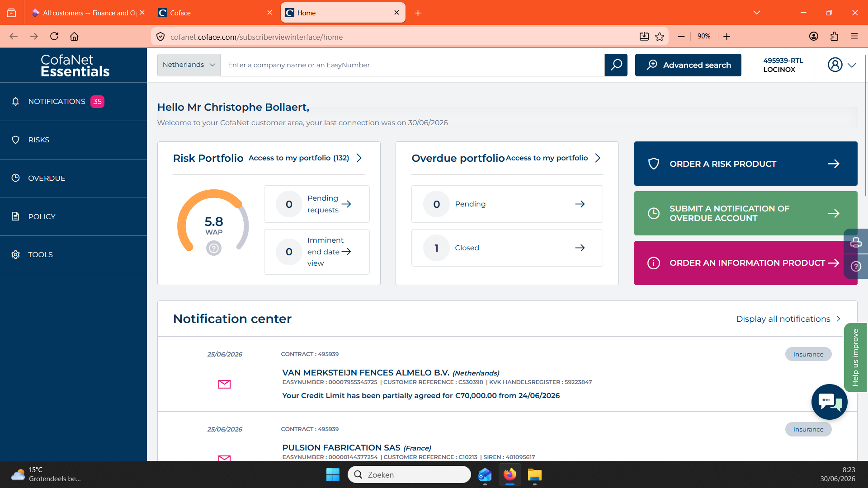The width and height of the screenshot is (868, 488).
Task: Open Firefox extensions puzzle icon
Action: [835, 37]
